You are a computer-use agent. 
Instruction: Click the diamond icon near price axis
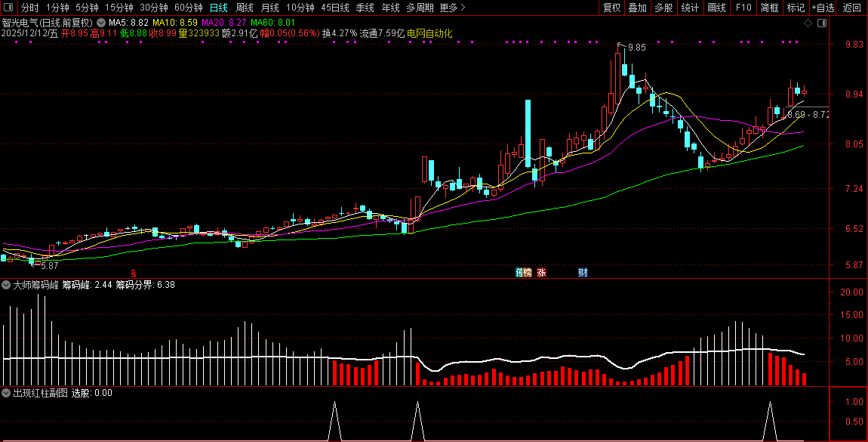pos(808,23)
